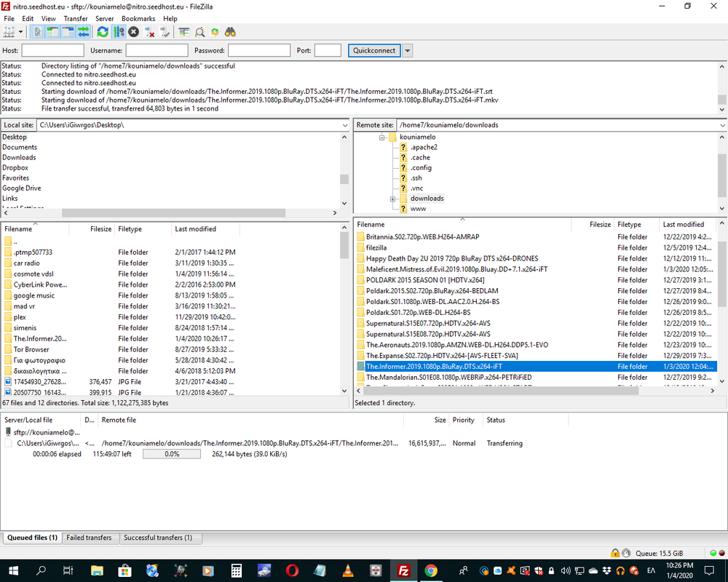The image size is (728, 582).
Task: Open the Edit menu
Action: click(x=28, y=19)
